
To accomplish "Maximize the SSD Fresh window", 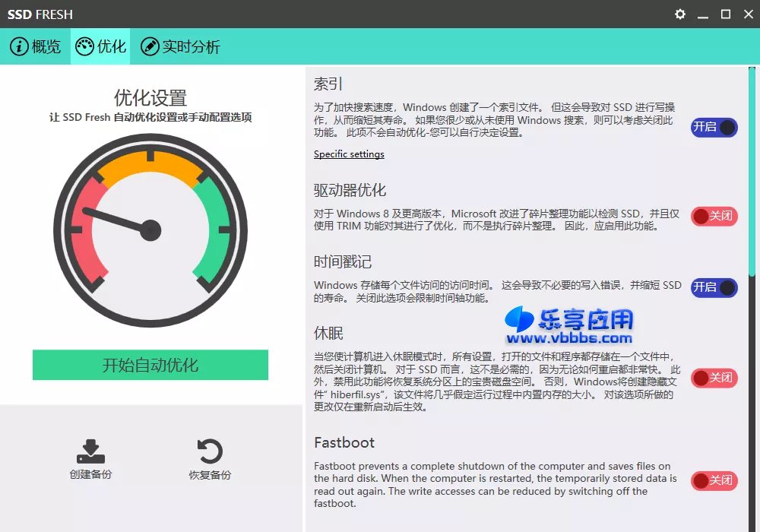I will [725, 14].
